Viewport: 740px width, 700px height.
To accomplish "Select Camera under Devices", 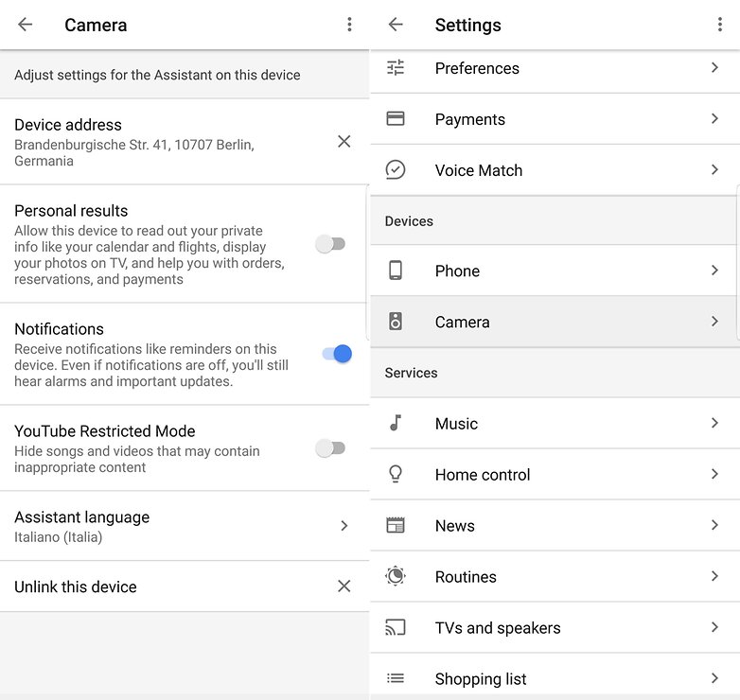I will tap(555, 322).
